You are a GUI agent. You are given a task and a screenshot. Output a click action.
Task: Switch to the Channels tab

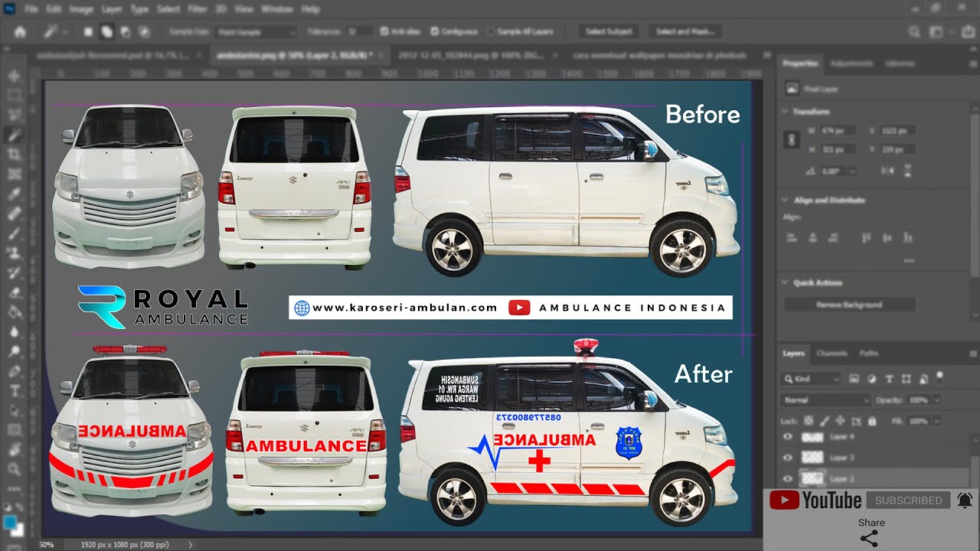(x=831, y=354)
